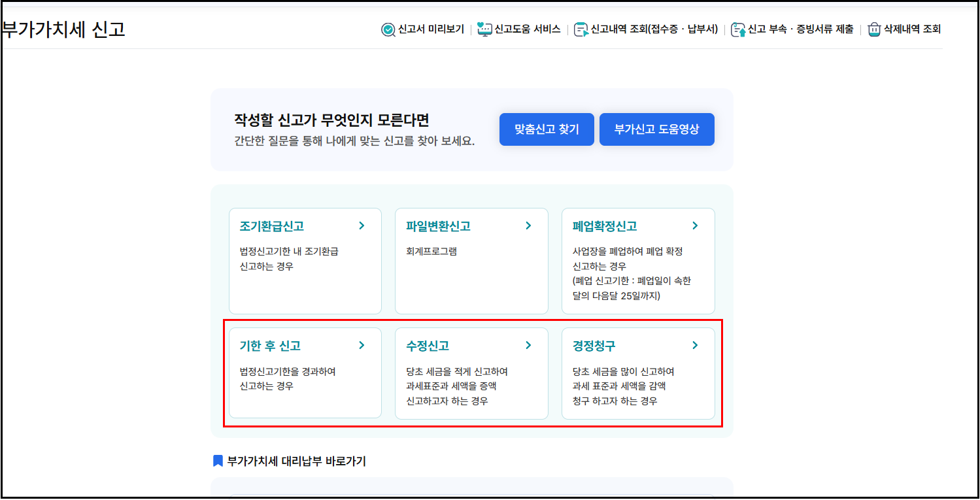Click the bookmark icon beside 부가가치세 대리납부 바로가기
Image resolution: width=980 pixels, height=500 pixels.
[218, 461]
